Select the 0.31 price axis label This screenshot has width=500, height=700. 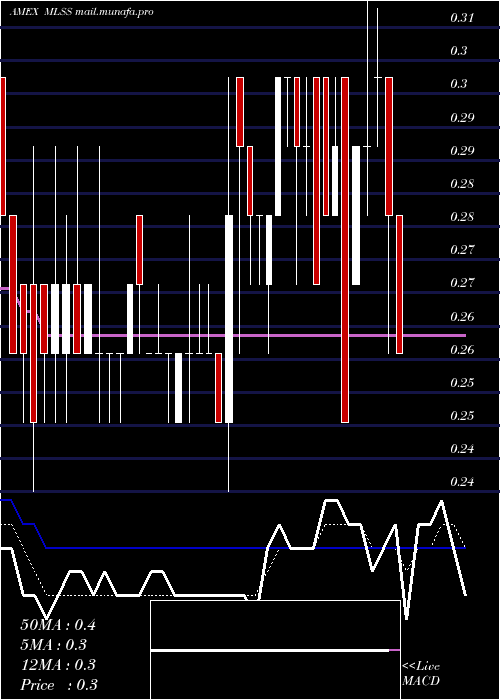pos(462,18)
